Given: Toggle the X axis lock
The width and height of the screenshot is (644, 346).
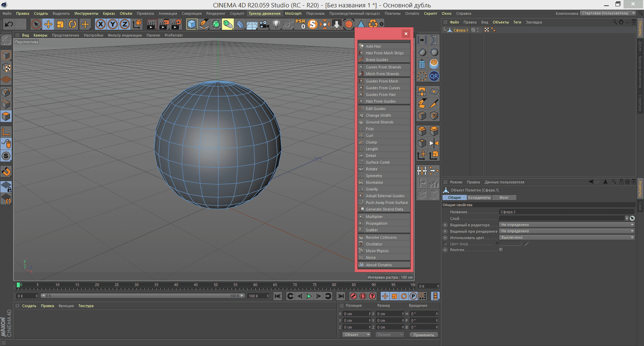Looking at the screenshot, I should [101, 24].
